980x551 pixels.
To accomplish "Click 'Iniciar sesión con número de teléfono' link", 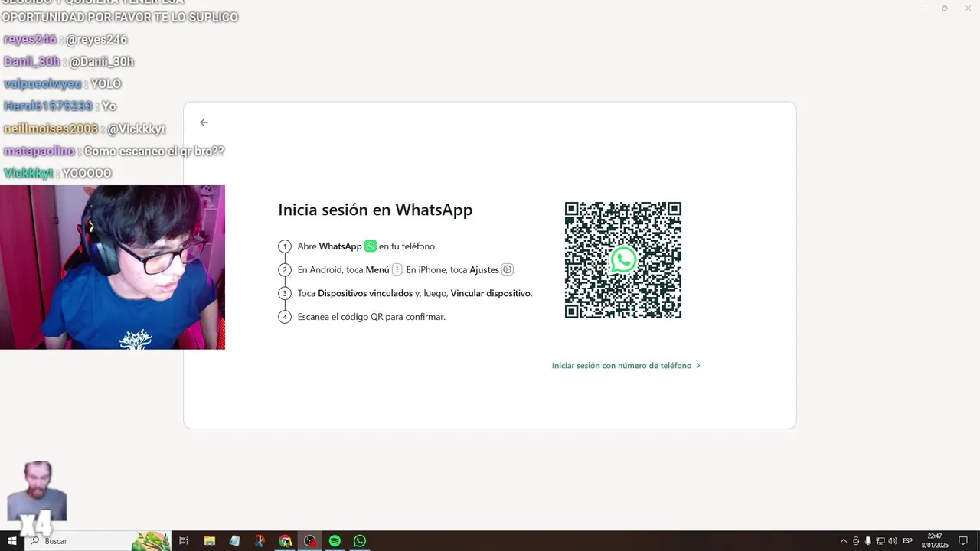I will pyautogui.click(x=626, y=366).
